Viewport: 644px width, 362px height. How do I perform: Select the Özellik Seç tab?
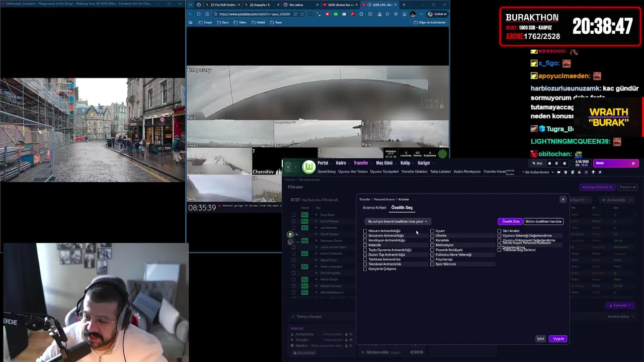(402, 208)
